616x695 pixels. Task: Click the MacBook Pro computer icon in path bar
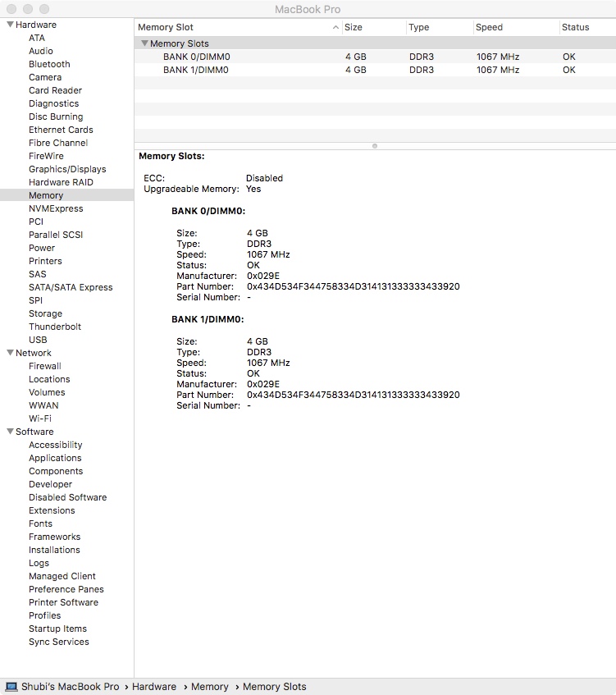click(x=11, y=687)
